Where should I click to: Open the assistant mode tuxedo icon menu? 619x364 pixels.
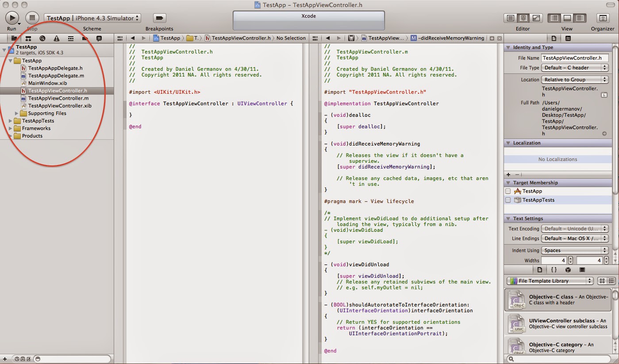352,38
